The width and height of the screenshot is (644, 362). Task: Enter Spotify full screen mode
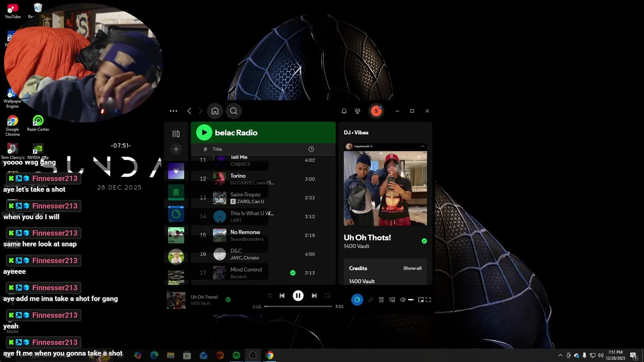point(429,300)
